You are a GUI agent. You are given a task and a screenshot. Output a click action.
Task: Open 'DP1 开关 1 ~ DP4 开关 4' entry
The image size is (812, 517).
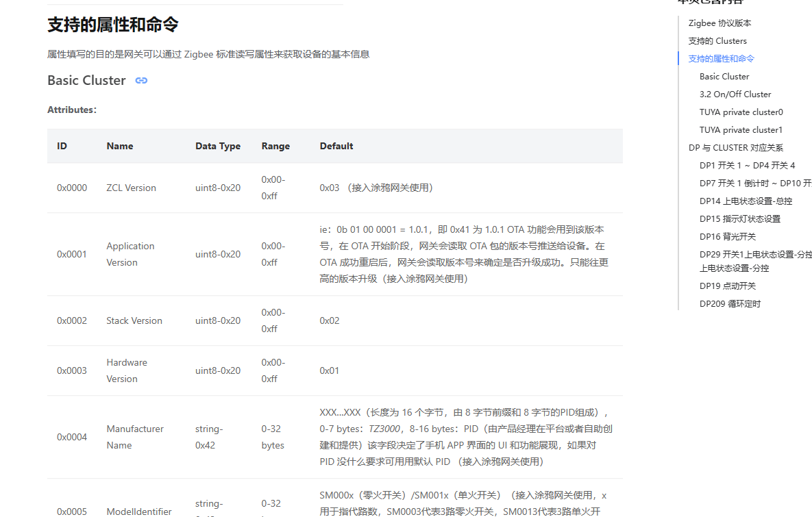pyautogui.click(x=747, y=166)
